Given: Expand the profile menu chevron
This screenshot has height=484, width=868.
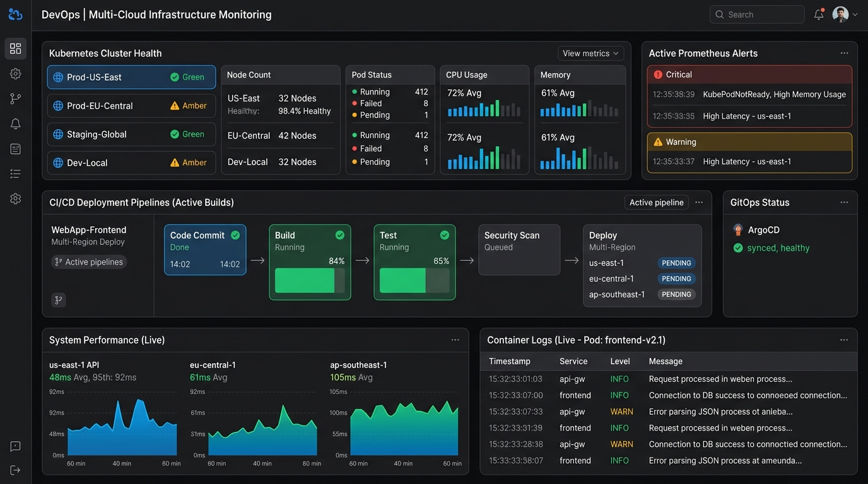Looking at the screenshot, I should pos(855,14).
